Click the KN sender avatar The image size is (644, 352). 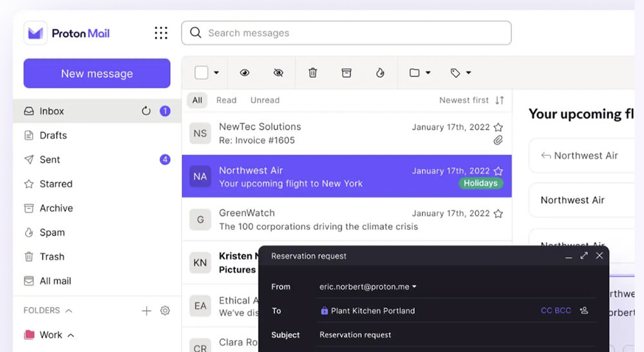[200, 263]
